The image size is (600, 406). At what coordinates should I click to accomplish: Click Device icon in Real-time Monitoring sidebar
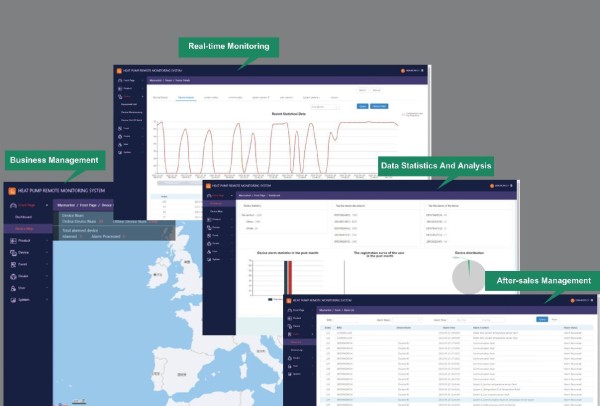pyautogui.click(x=120, y=96)
